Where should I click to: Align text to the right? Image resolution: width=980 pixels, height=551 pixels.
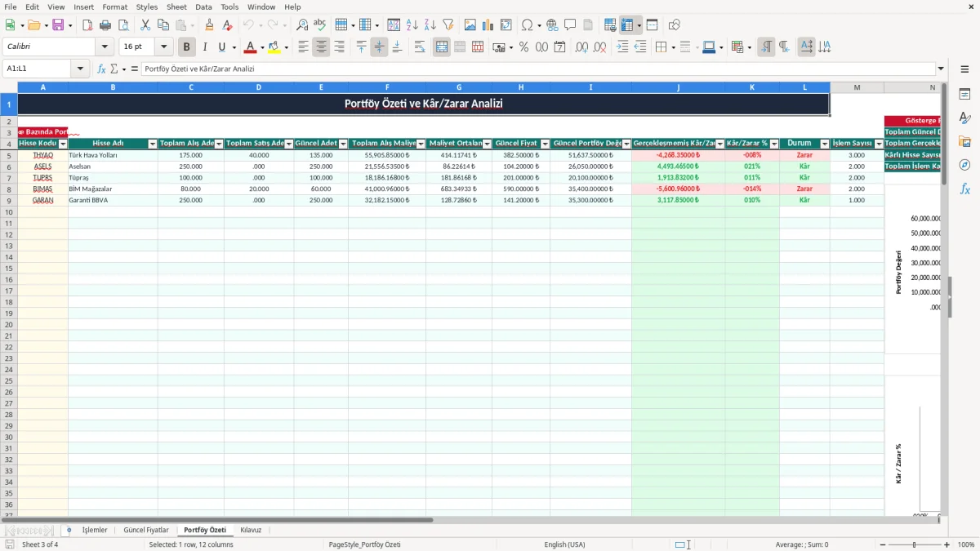pos(339,47)
